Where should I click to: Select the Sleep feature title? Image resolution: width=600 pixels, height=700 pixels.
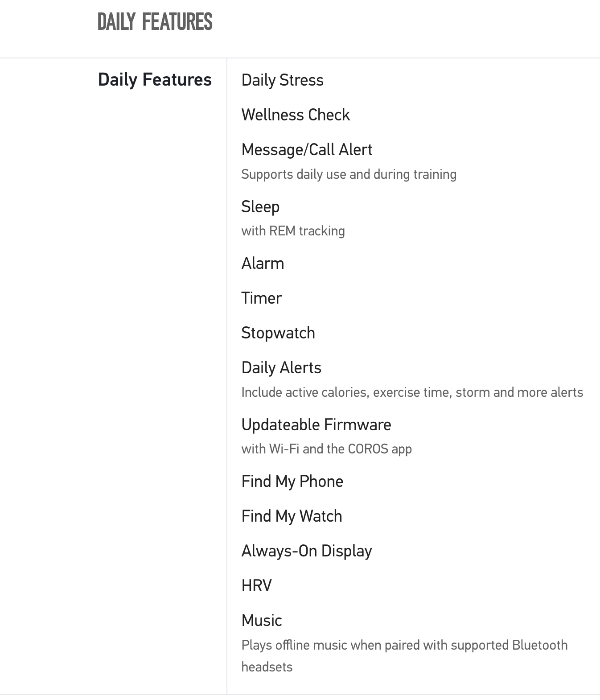260,207
